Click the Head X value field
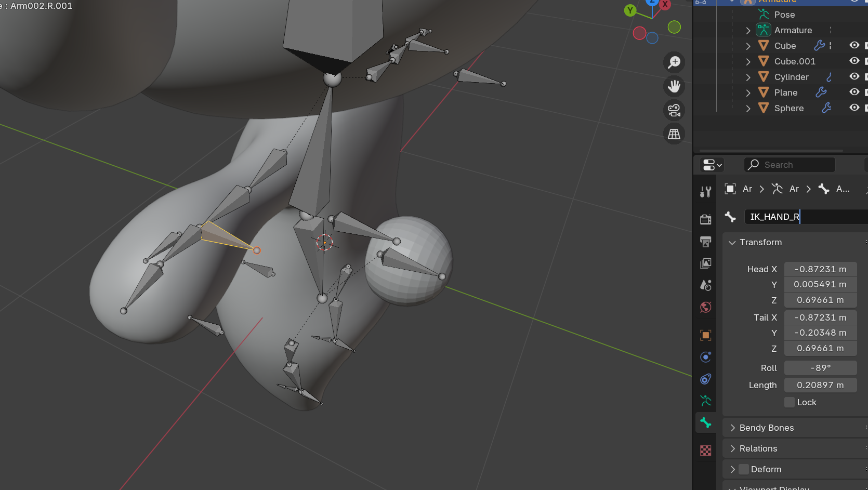868x490 pixels. point(820,269)
